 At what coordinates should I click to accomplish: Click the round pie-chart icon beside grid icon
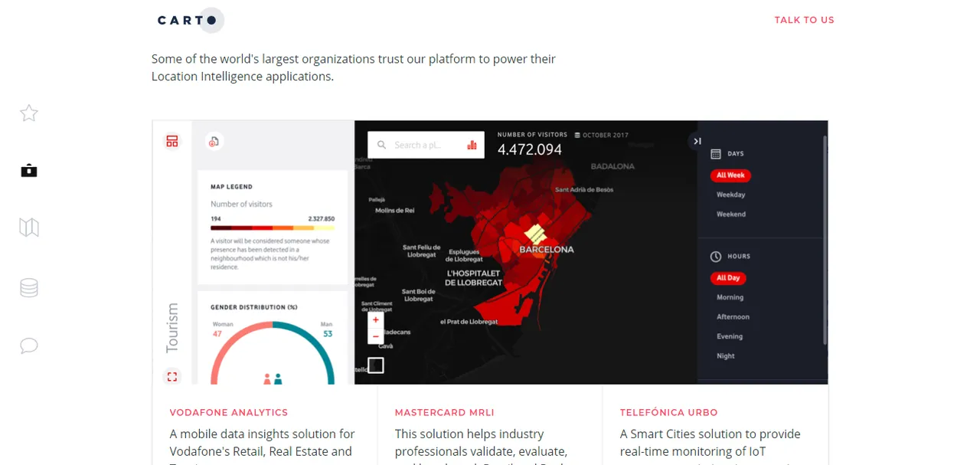pyautogui.click(x=214, y=141)
